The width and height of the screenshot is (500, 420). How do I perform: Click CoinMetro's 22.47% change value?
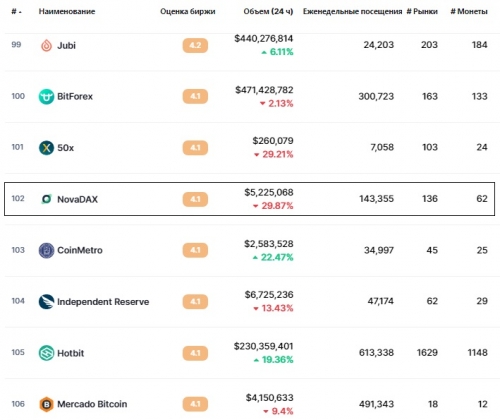click(x=277, y=257)
